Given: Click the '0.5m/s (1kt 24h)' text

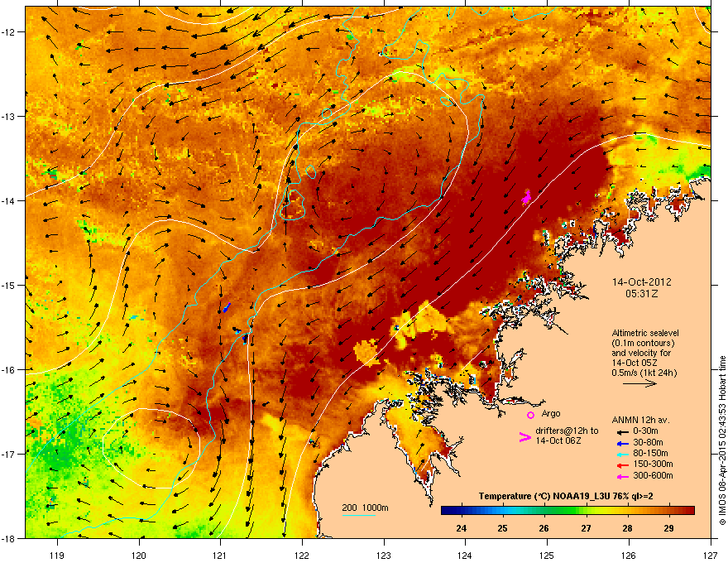Looking at the screenshot, I should point(644,373).
